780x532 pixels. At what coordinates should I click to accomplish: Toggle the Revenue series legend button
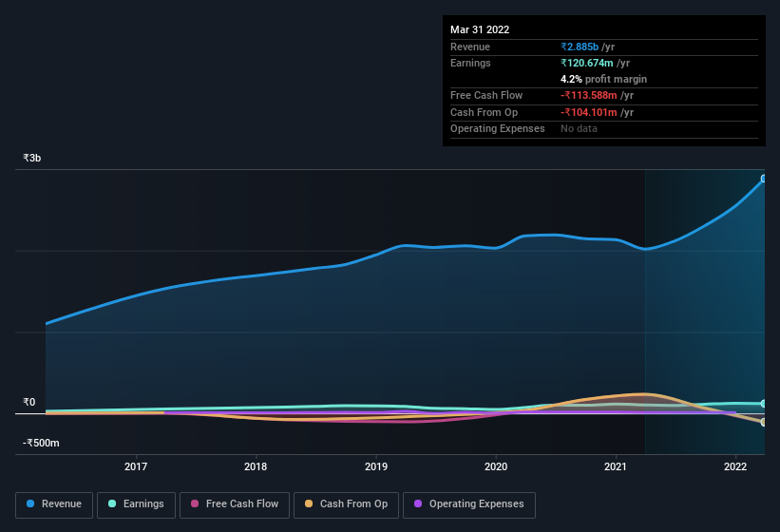pos(54,504)
